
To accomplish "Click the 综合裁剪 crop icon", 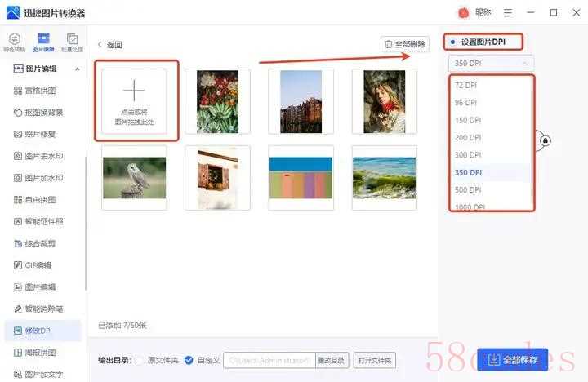I will [18, 243].
